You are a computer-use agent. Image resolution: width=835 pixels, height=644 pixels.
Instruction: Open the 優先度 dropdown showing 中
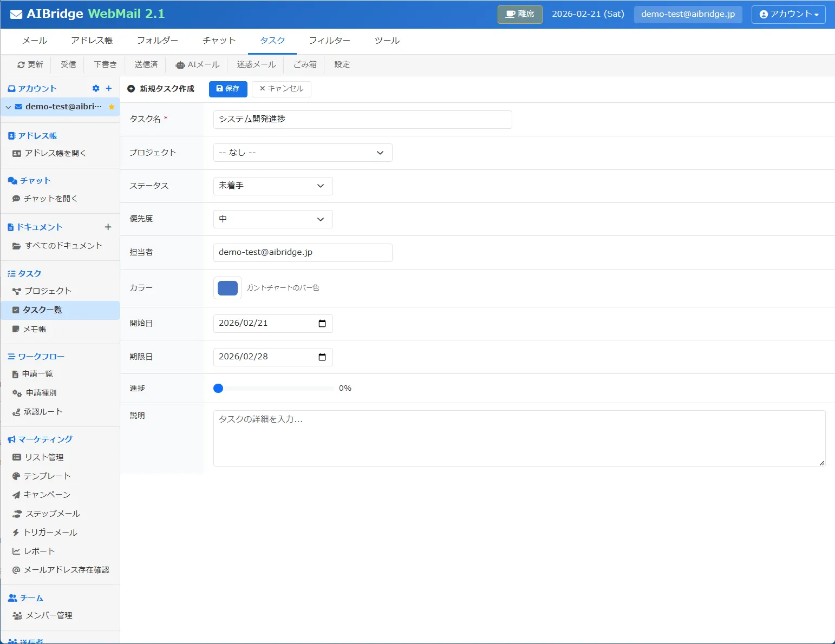[273, 219]
